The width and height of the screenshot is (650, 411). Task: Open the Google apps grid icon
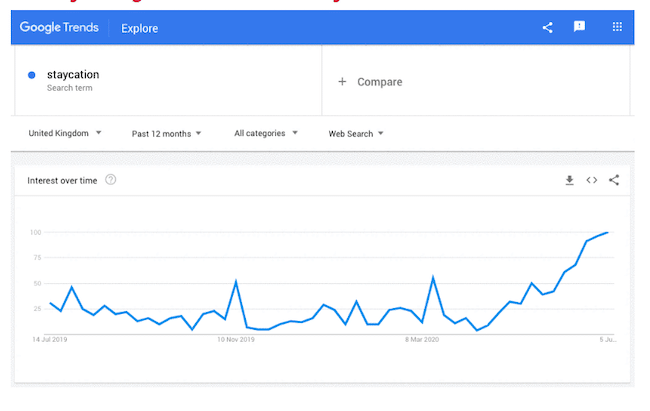pyautogui.click(x=615, y=27)
